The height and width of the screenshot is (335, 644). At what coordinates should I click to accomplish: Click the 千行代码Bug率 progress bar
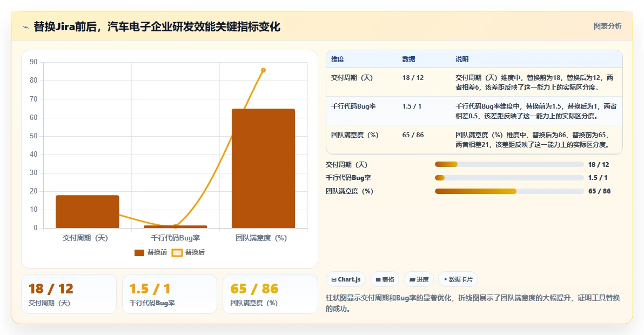(509, 178)
